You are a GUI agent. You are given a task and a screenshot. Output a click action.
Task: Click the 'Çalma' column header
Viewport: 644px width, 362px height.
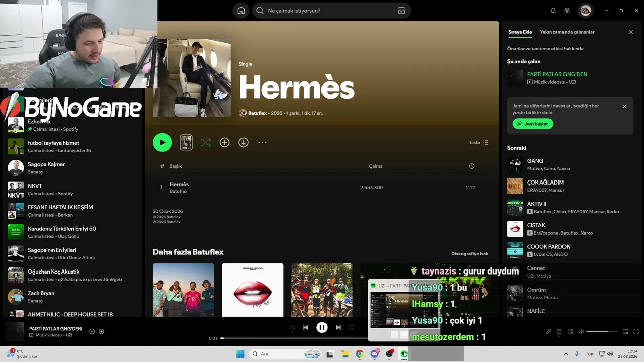pos(376,166)
